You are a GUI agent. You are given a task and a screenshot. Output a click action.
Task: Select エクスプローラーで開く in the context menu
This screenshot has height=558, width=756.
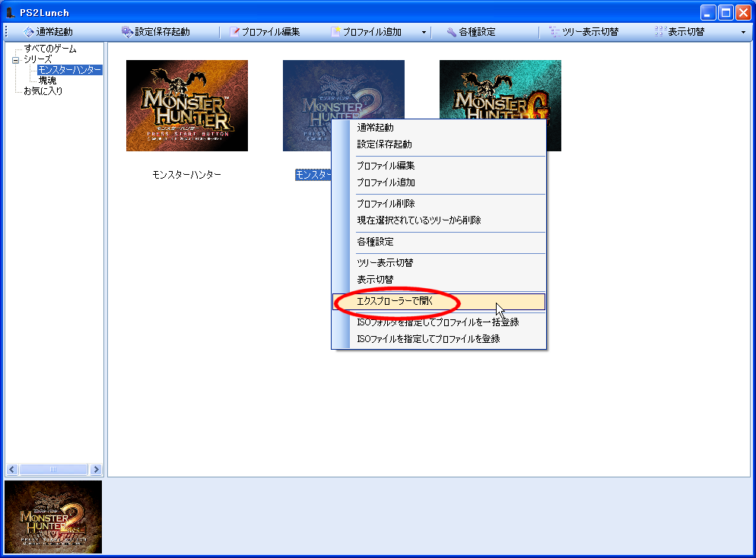[439, 302]
